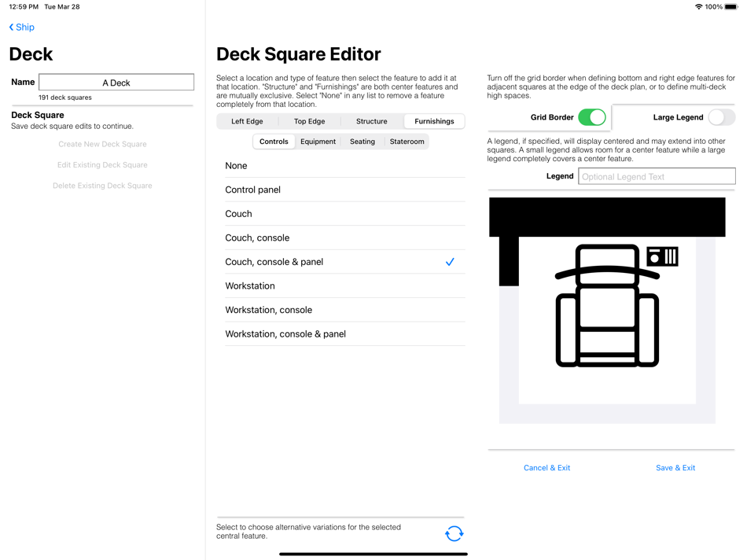The width and height of the screenshot is (747, 560).
Task: Go back to Ship
Action: (21, 28)
